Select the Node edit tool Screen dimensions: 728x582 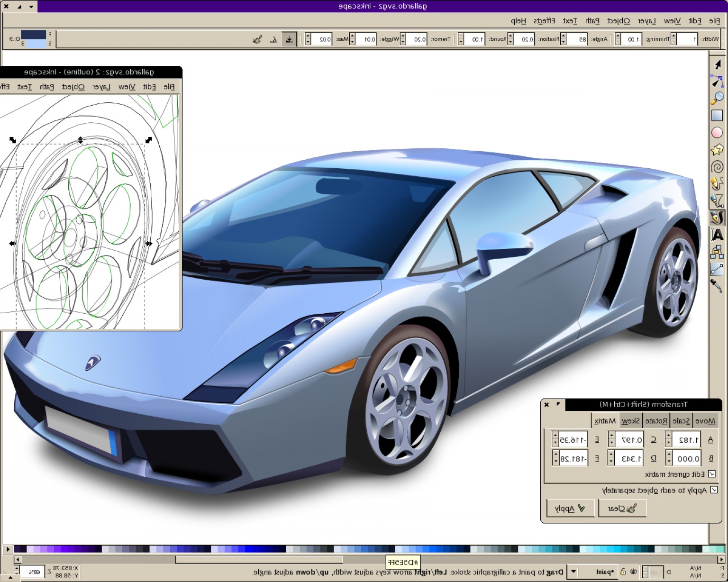click(717, 81)
